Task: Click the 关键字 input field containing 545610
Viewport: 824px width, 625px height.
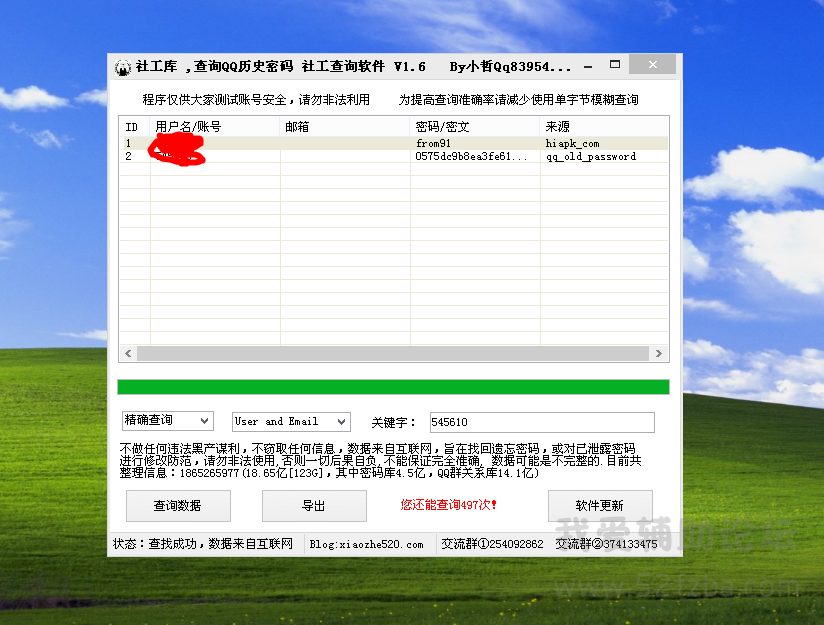Action: click(x=542, y=422)
